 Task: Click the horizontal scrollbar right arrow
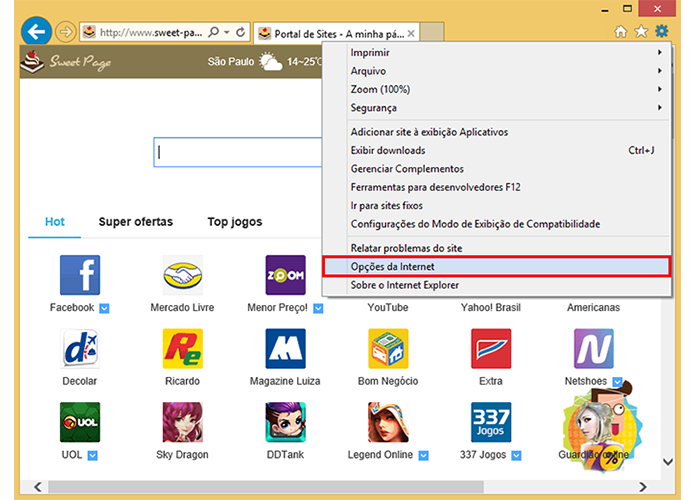[x=643, y=487]
